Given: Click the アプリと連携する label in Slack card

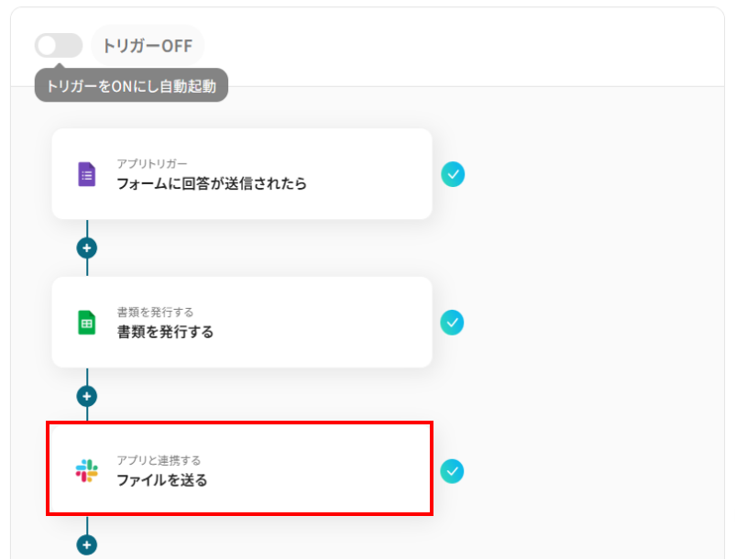Looking at the screenshot, I should click(x=158, y=460).
